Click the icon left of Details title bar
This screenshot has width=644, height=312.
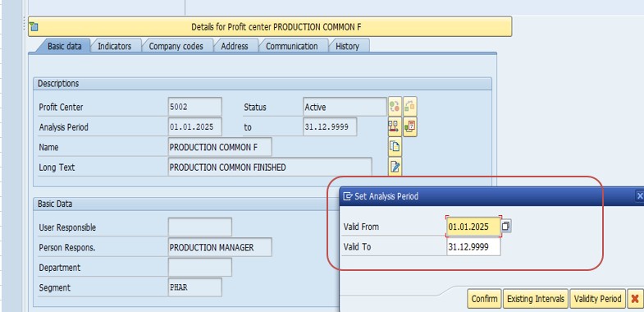[34, 27]
